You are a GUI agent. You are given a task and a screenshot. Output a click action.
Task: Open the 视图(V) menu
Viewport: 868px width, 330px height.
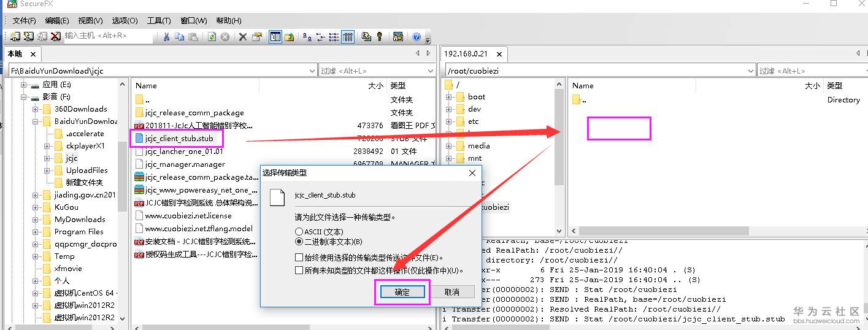pyautogui.click(x=90, y=21)
